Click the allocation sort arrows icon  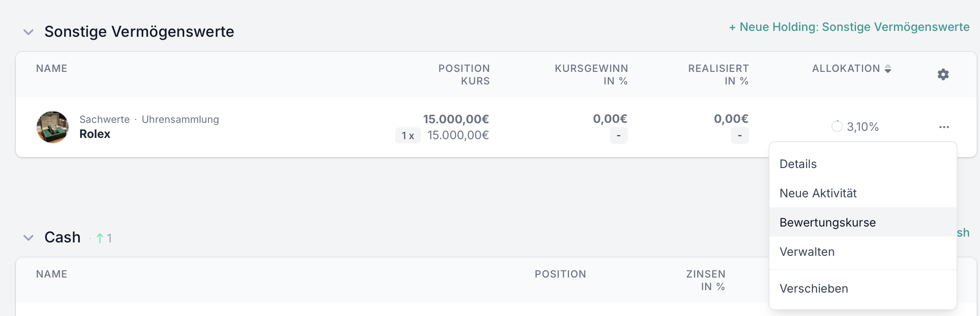click(888, 69)
